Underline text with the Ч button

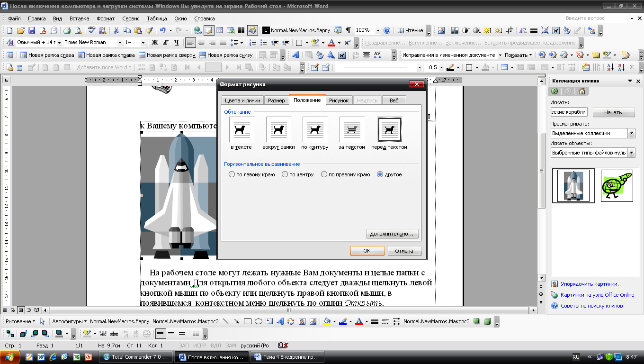tap(177, 43)
